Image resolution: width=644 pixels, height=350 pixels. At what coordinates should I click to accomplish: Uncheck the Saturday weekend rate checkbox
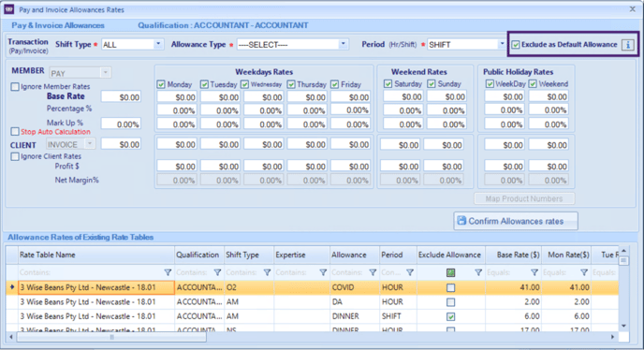pos(388,84)
